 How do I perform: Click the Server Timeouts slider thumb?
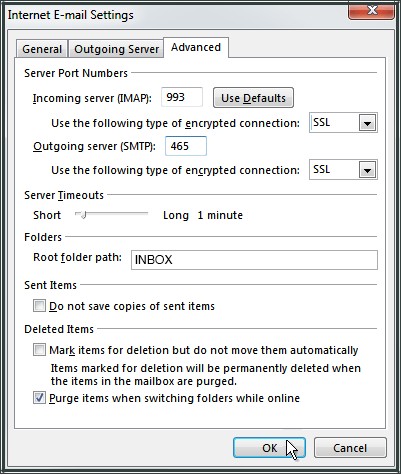tap(83, 214)
